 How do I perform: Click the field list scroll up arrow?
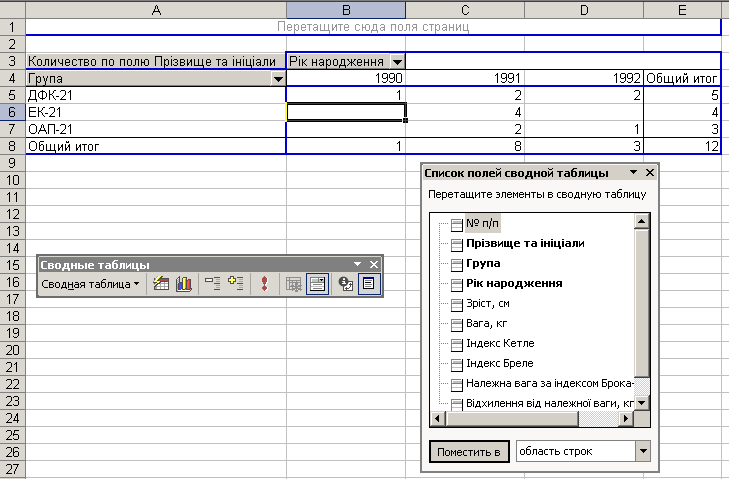coord(642,221)
